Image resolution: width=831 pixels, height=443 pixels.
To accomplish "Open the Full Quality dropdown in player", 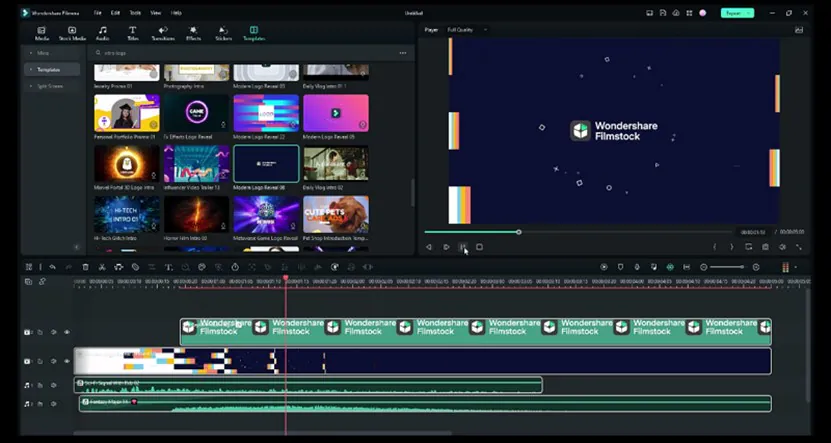I will tap(467, 30).
